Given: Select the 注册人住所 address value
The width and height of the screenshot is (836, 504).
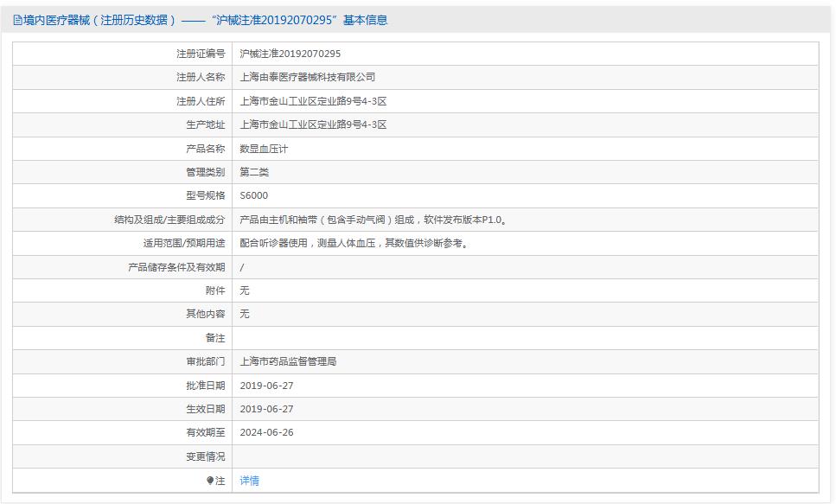Looking at the screenshot, I should [313, 100].
